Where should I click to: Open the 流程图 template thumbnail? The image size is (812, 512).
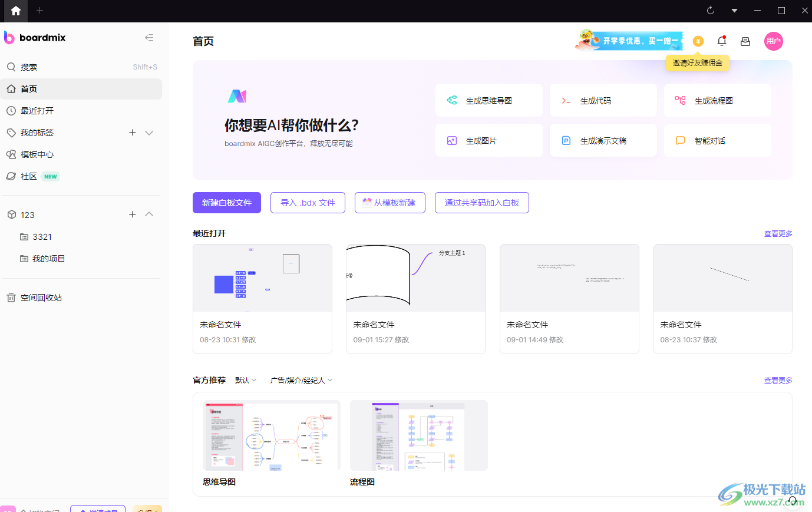tap(419, 435)
